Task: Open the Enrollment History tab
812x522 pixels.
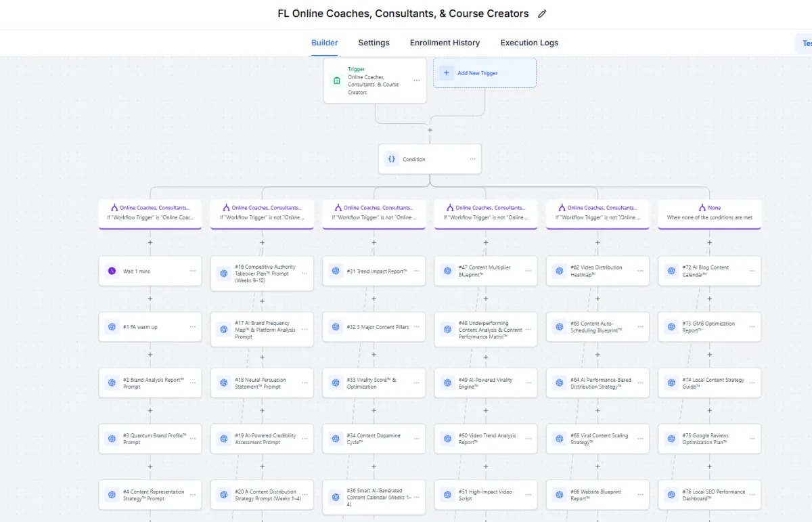Action: point(445,43)
